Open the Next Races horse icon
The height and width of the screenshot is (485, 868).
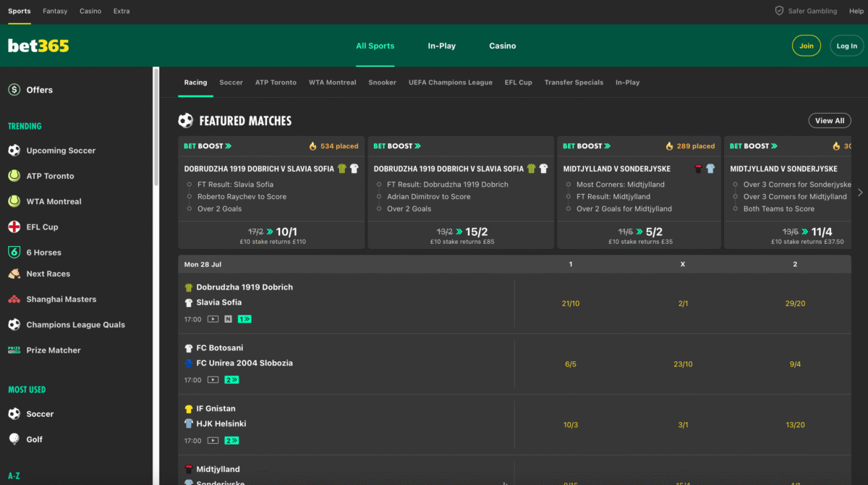[x=14, y=274]
